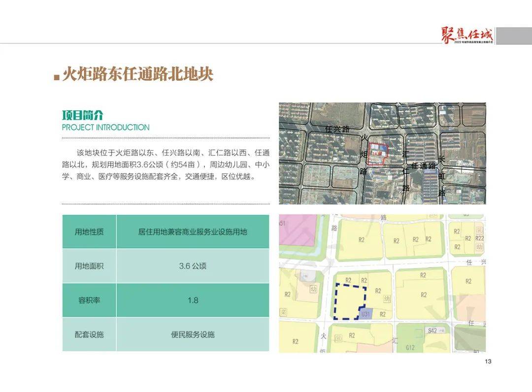Click the 容积率 table cell

[89, 300]
